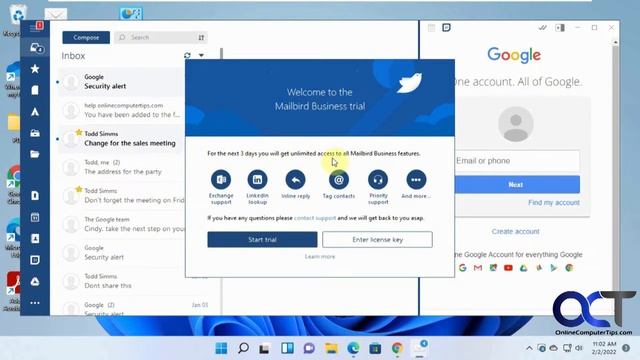The height and width of the screenshot is (360, 640).
Task: Open more apps ellipsis in sidebar
Action: tap(35, 303)
